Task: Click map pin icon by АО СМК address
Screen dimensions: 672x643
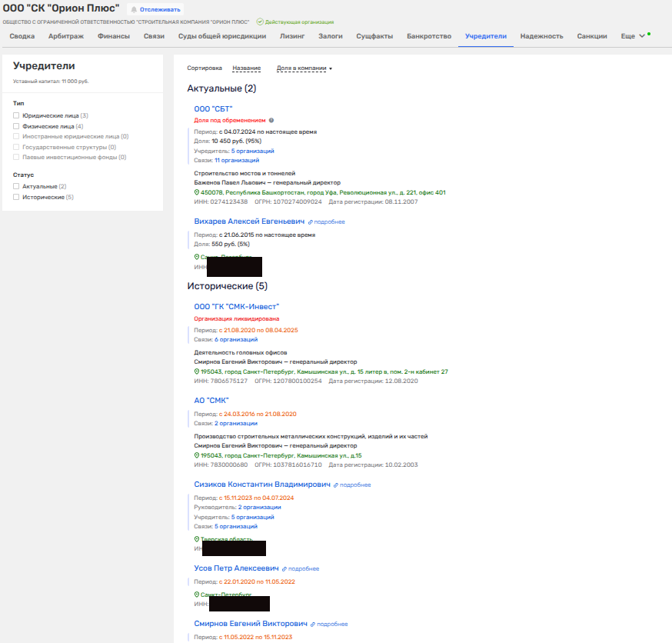Action: [197, 455]
